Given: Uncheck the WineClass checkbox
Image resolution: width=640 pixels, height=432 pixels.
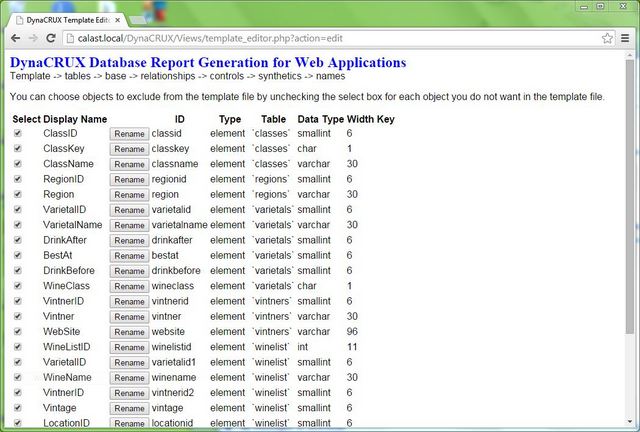Looking at the screenshot, I should 18,285.
